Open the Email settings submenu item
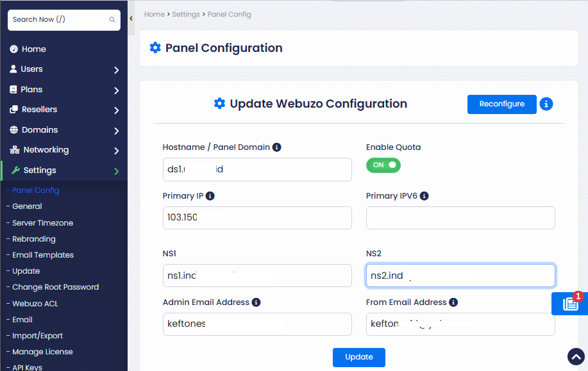 (22, 320)
